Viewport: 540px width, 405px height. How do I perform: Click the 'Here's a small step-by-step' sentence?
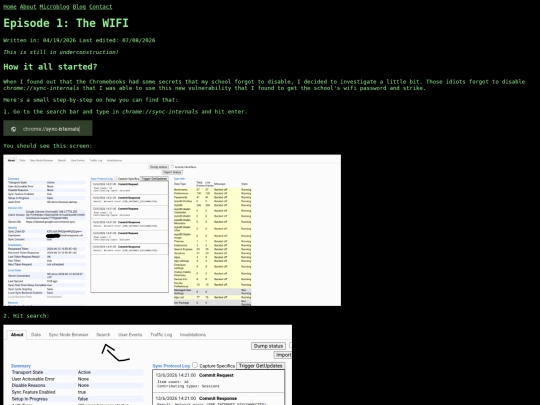pos(91,100)
